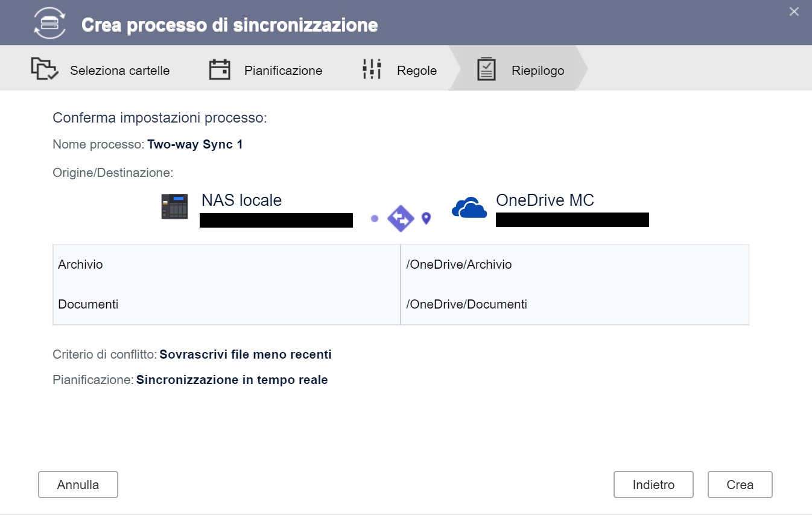
Task: Click the Riepilogo clipboard icon
Action: click(x=486, y=69)
